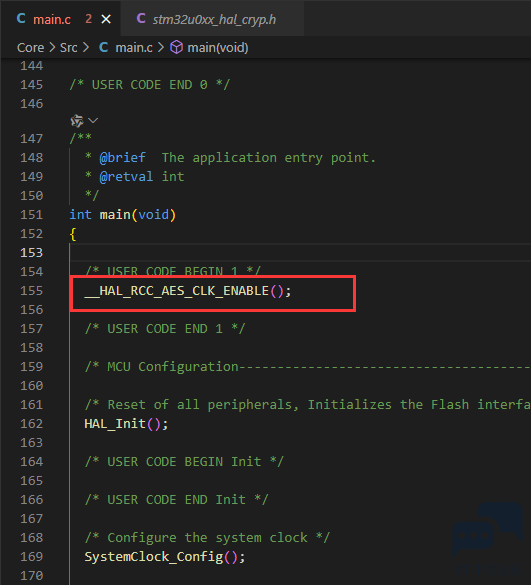531x585 pixels.
Task: Click the C file icon on main.c tab
Action: 21,19
